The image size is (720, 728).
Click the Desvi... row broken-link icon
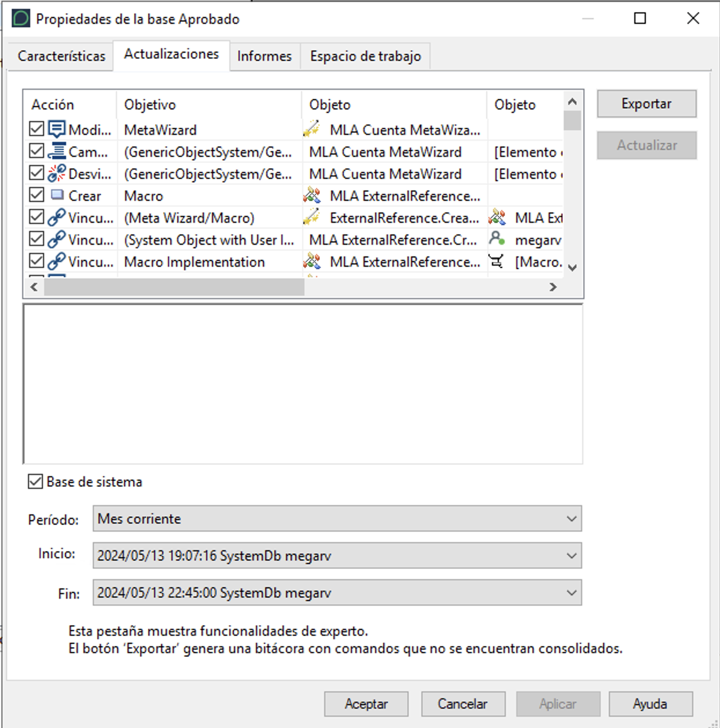pos(57,173)
